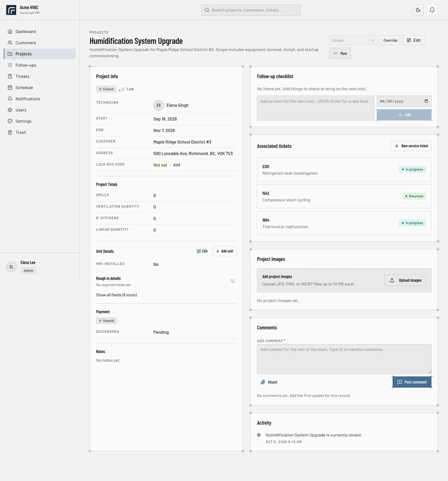Click the Closed badge in Project info
448x481 pixels.
point(106,89)
